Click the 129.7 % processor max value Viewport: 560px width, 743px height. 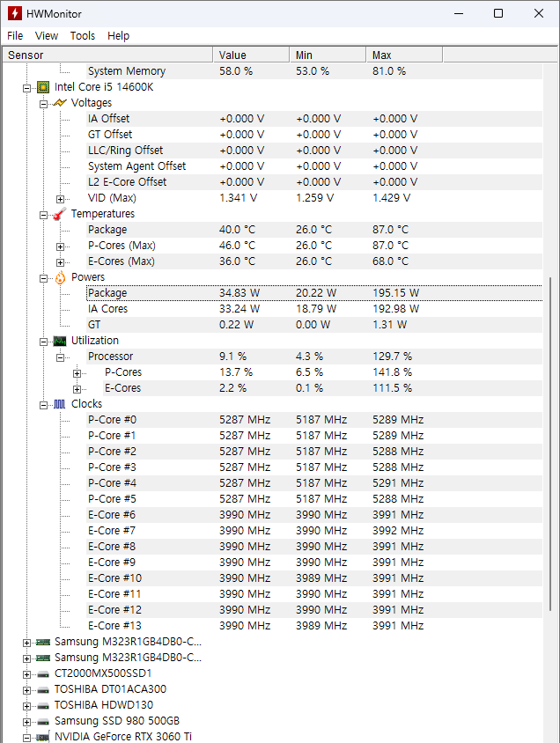point(393,357)
